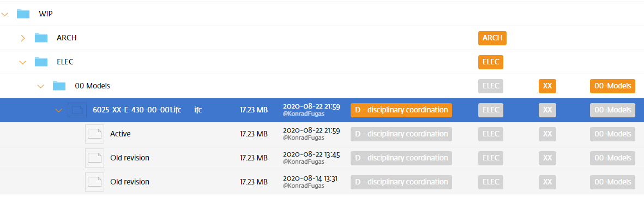644x197 pixels.
Task: Select the 00 Models folder name
Action: [92, 86]
